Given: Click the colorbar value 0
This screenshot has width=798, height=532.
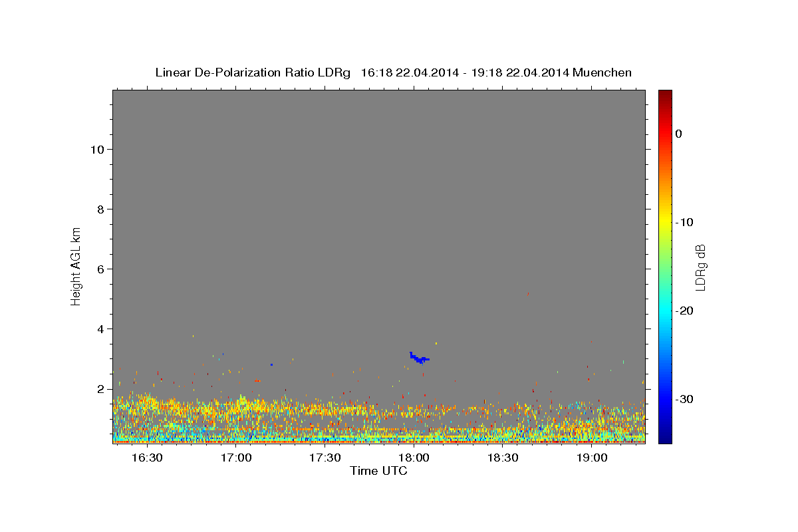Looking at the screenshot, I should coord(678,134).
